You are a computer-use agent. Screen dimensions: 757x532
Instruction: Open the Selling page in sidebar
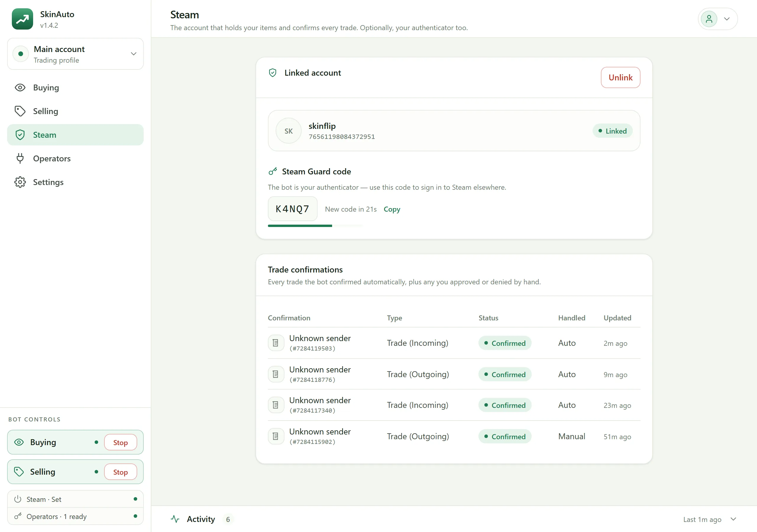pos(75,111)
